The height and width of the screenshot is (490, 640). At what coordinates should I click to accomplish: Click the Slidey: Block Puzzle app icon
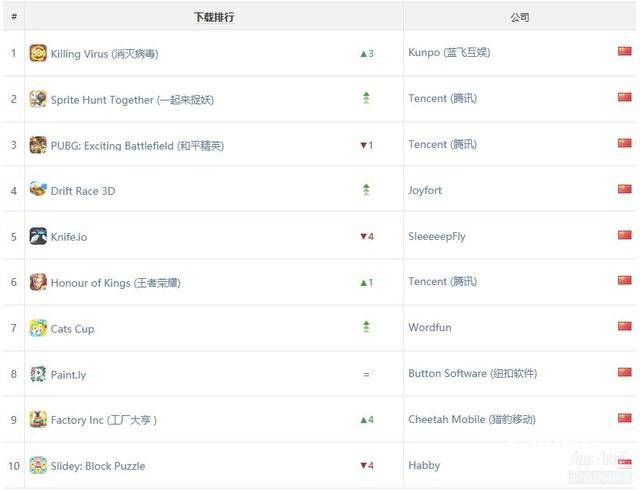click(x=38, y=465)
